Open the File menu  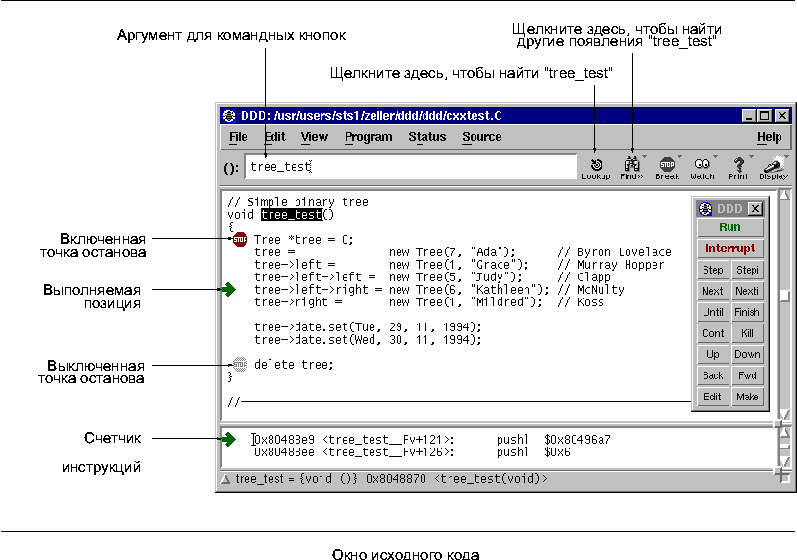pyautogui.click(x=238, y=137)
